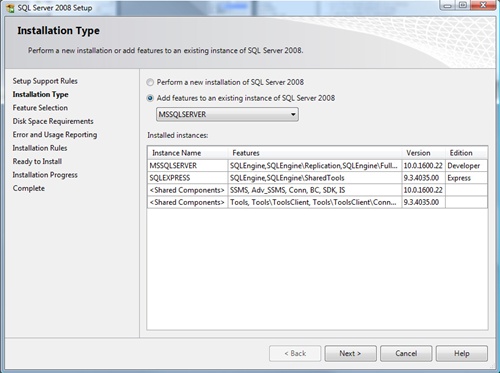Click version 10.0.1600.22 in MSSQLSERVER row
Screen dimensions: 500x373
(x=424, y=166)
